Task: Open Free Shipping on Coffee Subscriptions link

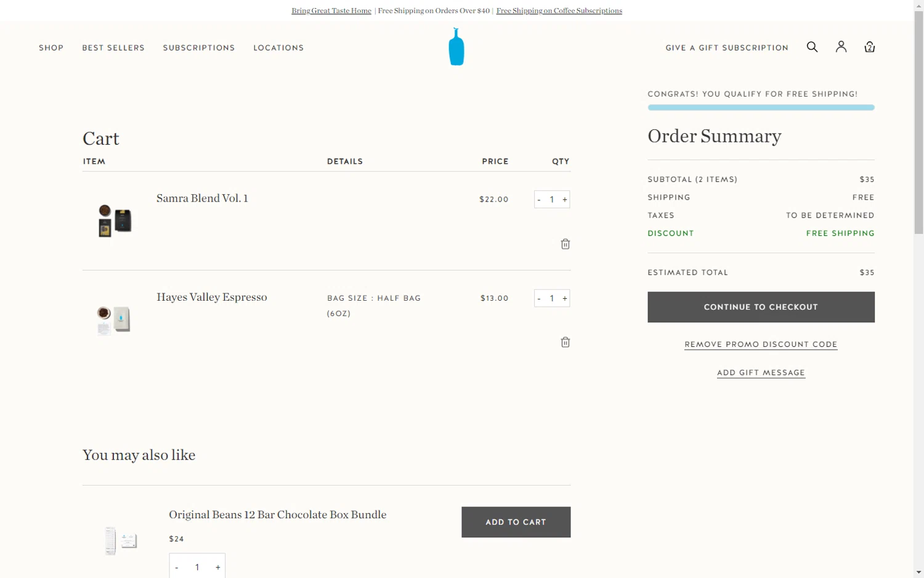Action: coord(559,10)
